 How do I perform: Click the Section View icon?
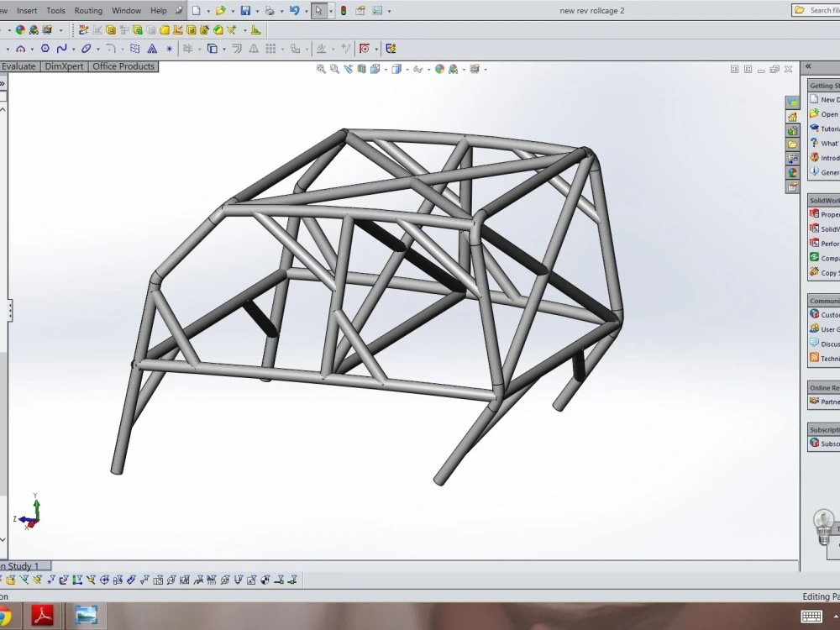361,69
